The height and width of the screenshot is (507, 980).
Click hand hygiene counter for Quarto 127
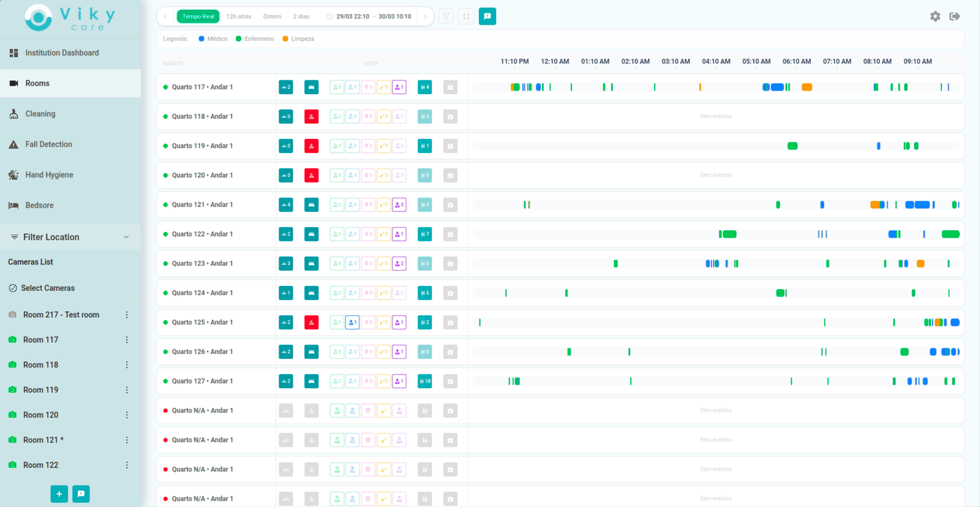point(424,381)
